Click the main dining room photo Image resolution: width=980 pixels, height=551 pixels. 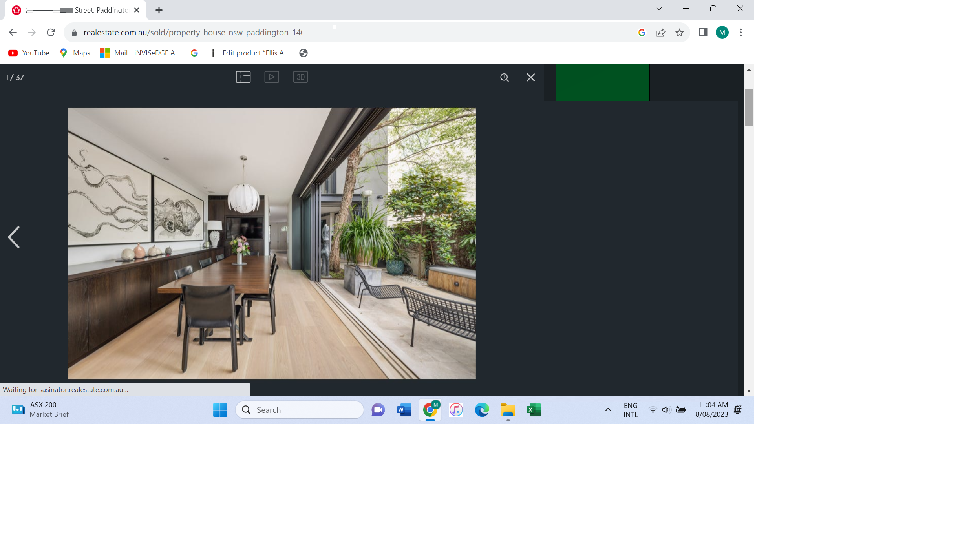point(272,243)
